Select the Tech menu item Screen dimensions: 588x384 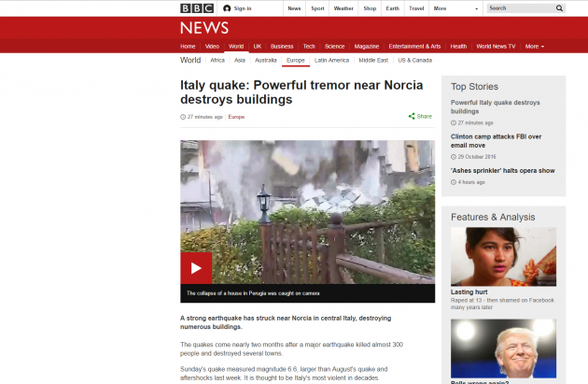coord(309,47)
